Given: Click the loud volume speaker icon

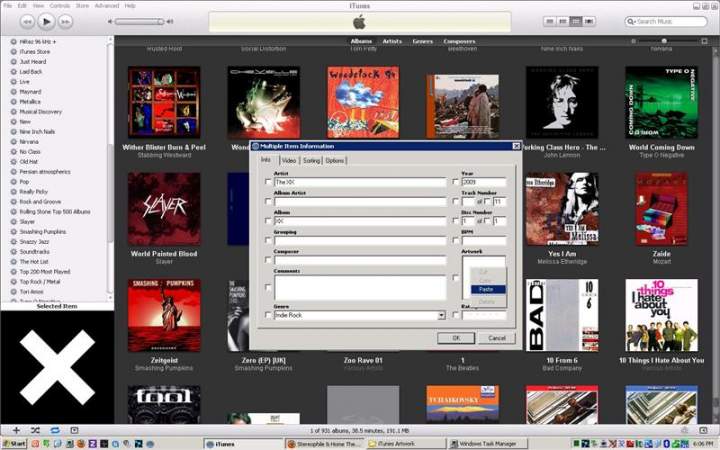Looking at the screenshot, I should pyautogui.click(x=170, y=21).
